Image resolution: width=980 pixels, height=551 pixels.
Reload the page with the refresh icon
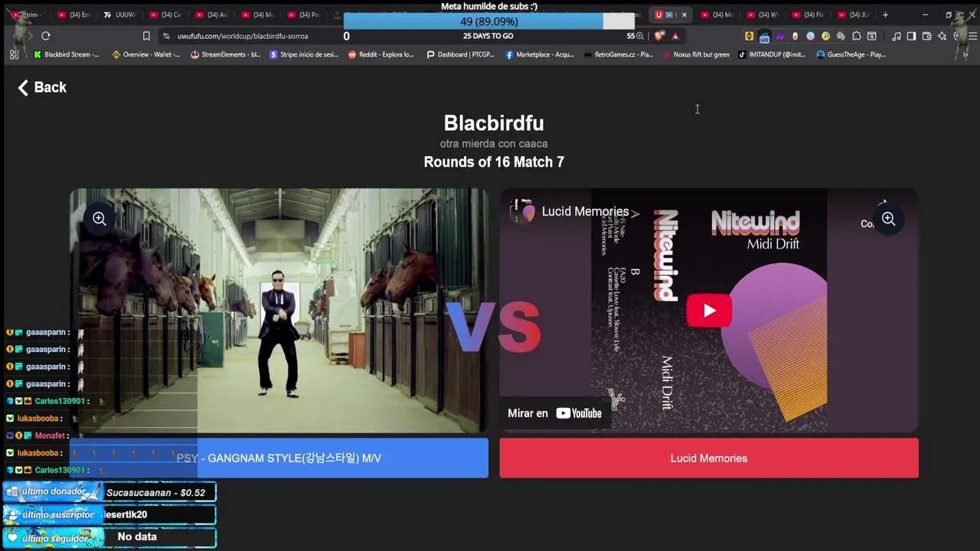coord(46,36)
